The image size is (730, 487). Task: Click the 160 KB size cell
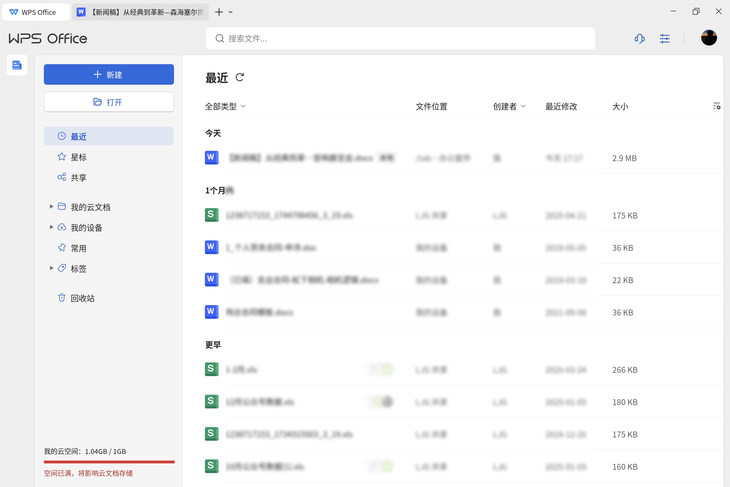[625, 467]
